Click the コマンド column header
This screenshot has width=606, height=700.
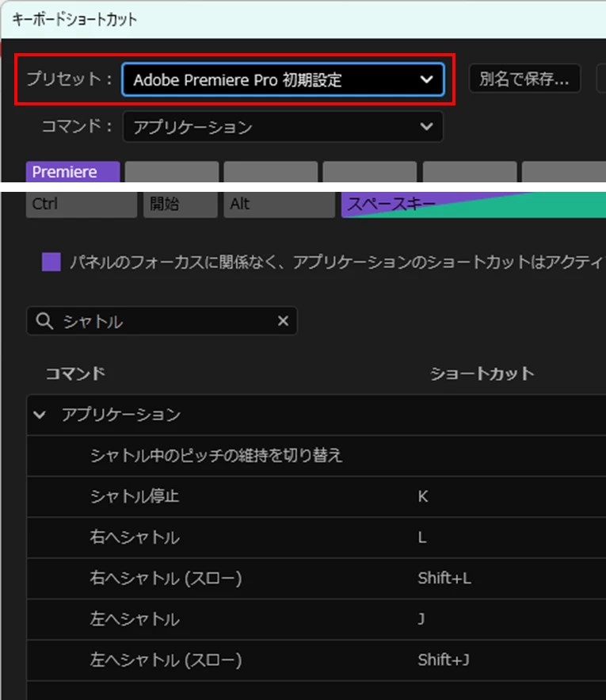(x=75, y=373)
